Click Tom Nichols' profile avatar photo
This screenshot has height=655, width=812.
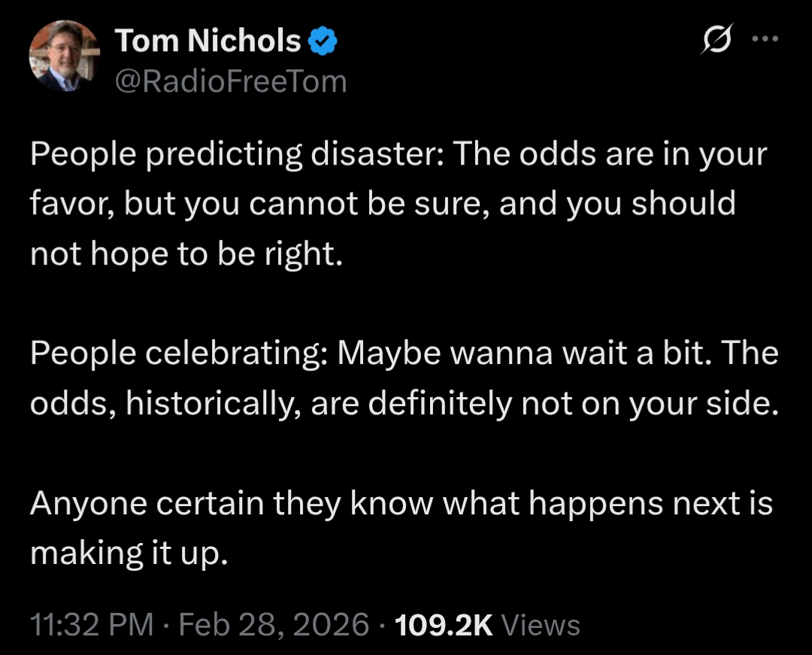tap(64, 55)
